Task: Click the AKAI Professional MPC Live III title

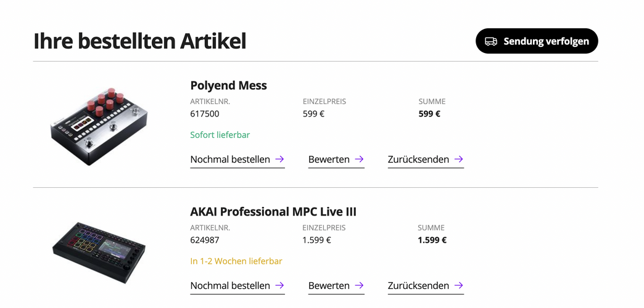Action: click(x=273, y=212)
